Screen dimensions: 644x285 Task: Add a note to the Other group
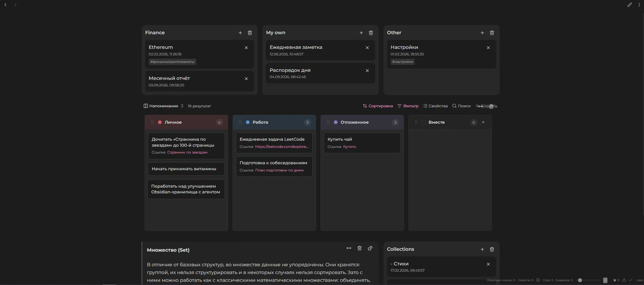pyautogui.click(x=482, y=33)
